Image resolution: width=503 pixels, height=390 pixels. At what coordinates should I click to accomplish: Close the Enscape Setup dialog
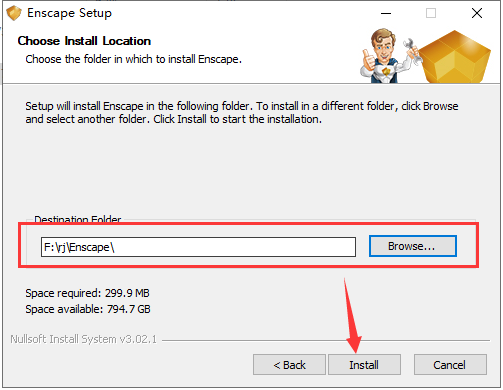pyautogui.click(x=477, y=13)
